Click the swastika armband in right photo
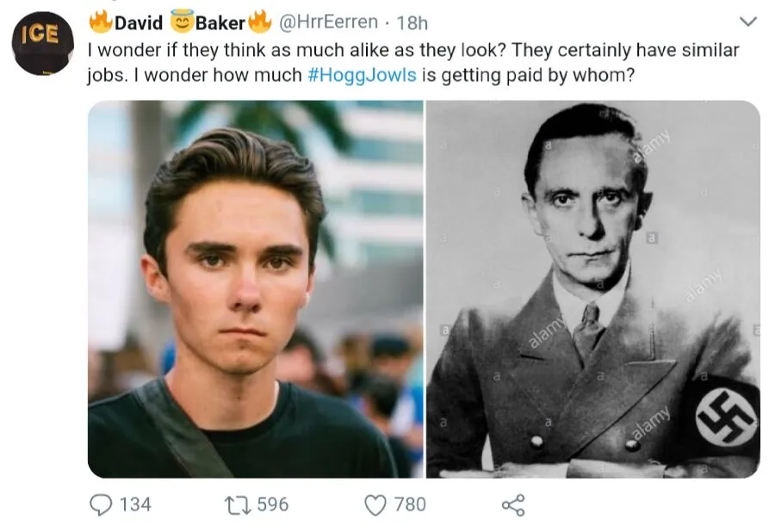This screenshot has height=532, width=769. pyautogui.click(x=726, y=417)
